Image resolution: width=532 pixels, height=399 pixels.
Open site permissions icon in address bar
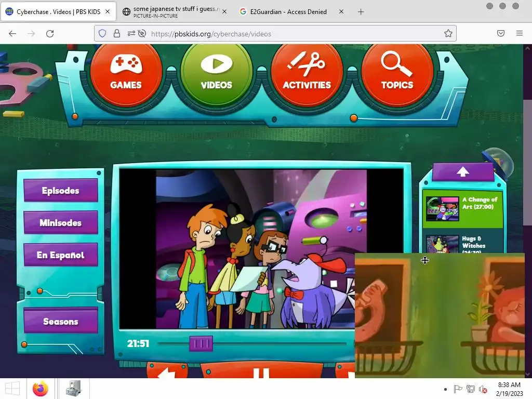coord(131,34)
